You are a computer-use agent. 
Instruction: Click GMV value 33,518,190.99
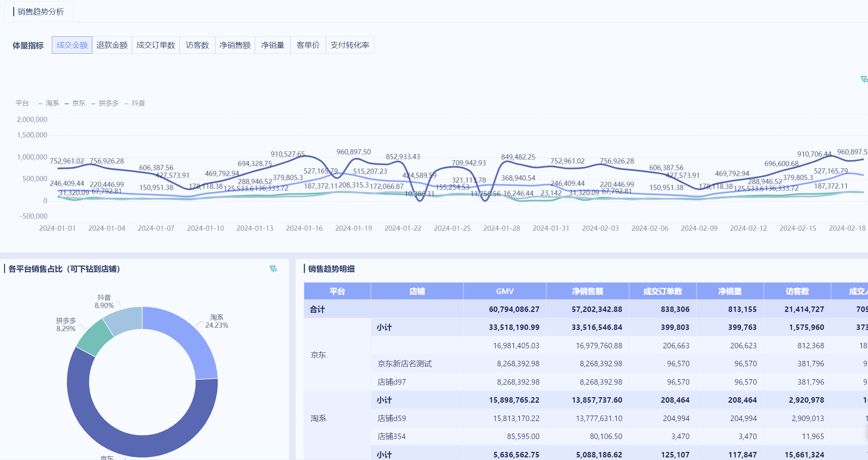click(x=514, y=327)
